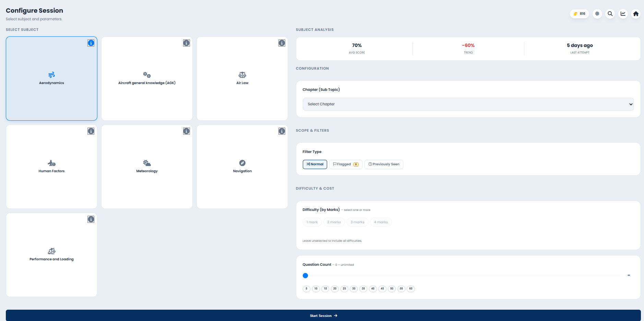644x321 pixels.
Task: Click the Aerodynamics wind icon
Action: (x=51, y=75)
